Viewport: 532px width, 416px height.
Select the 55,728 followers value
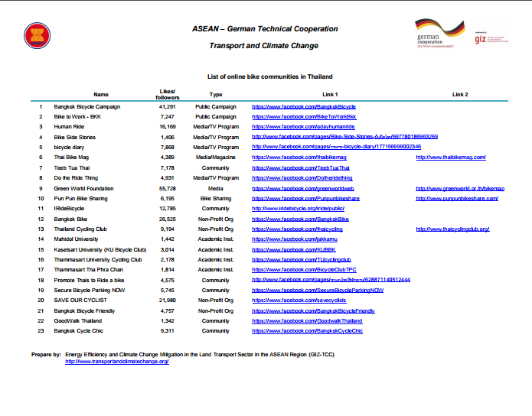[x=168, y=189]
